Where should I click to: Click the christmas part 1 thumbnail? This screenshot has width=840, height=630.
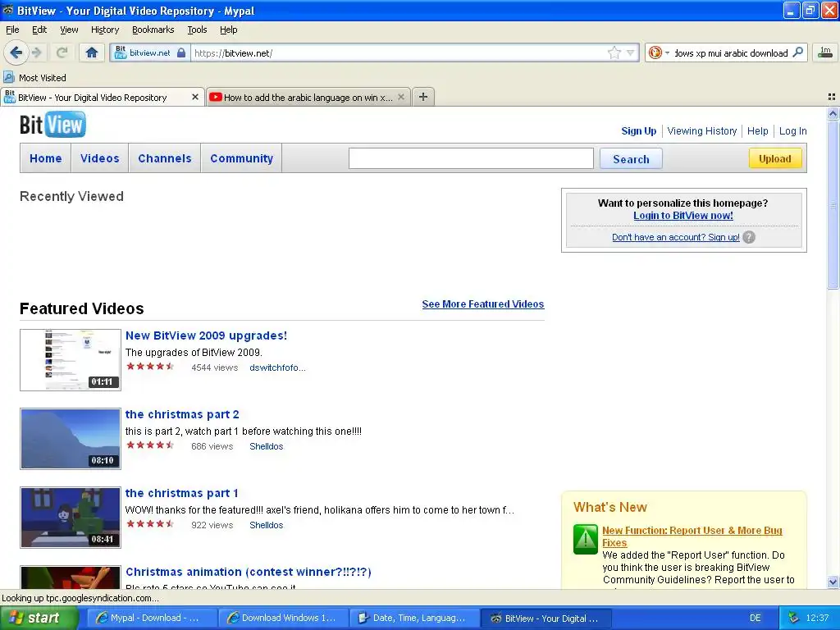coord(71,518)
